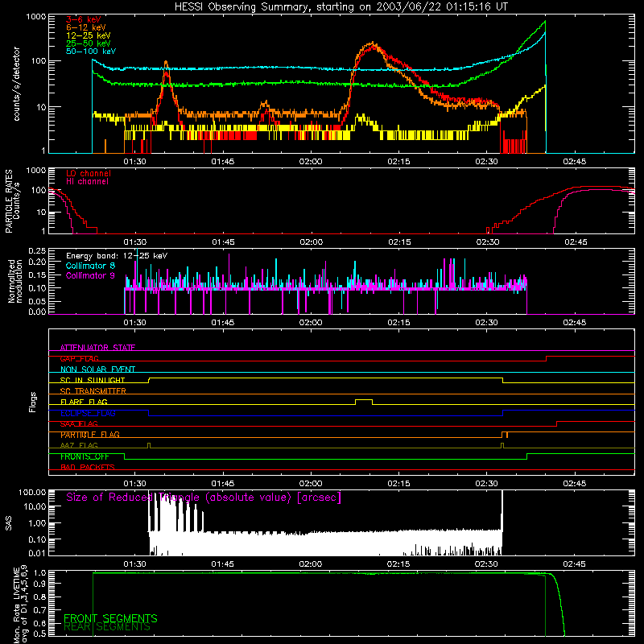Click the FLARE_FLAG label
Image resolution: width=644 pixels, height=644 pixels.
point(84,402)
